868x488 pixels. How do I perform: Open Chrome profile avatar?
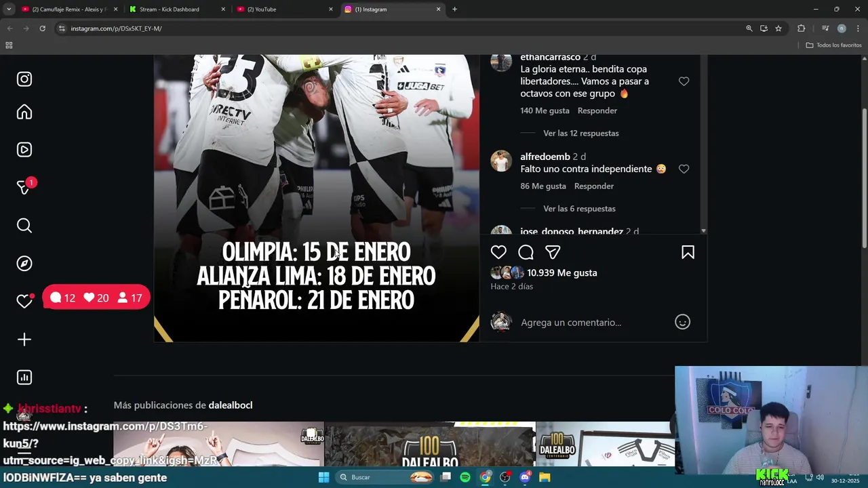[x=842, y=28]
